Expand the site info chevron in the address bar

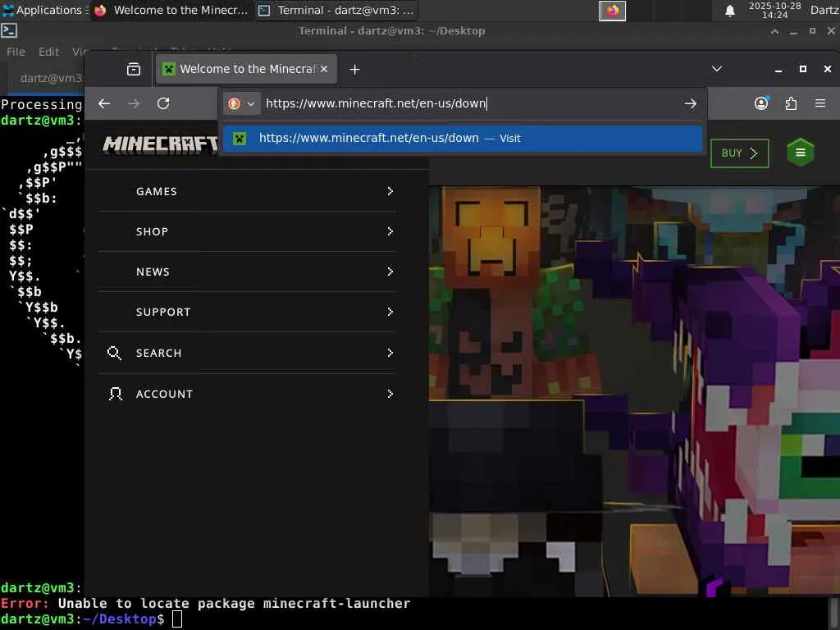pyautogui.click(x=251, y=103)
